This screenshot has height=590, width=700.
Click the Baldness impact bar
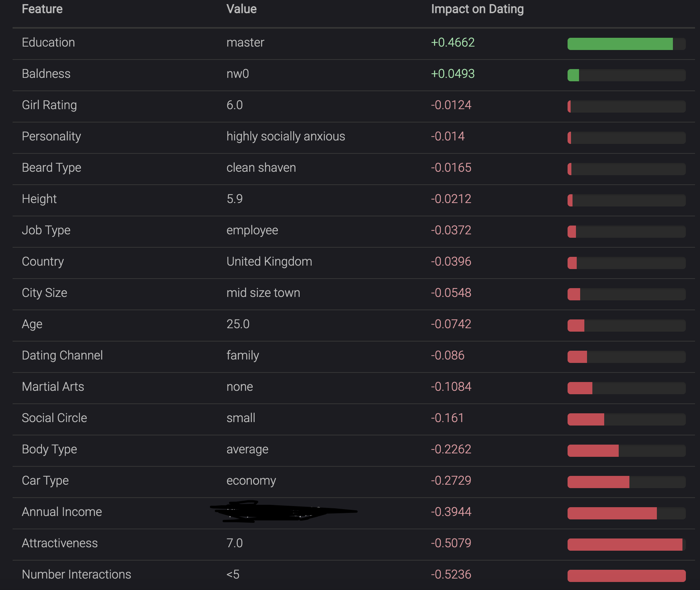(626, 75)
